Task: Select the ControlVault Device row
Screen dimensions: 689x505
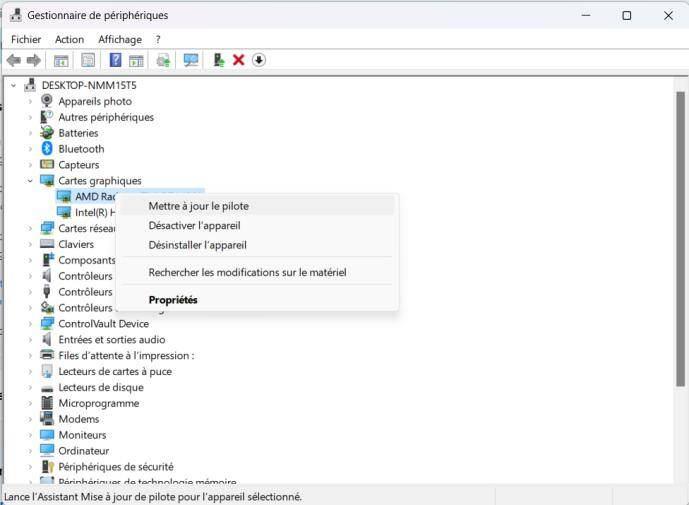Action: pyautogui.click(x=94, y=323)
